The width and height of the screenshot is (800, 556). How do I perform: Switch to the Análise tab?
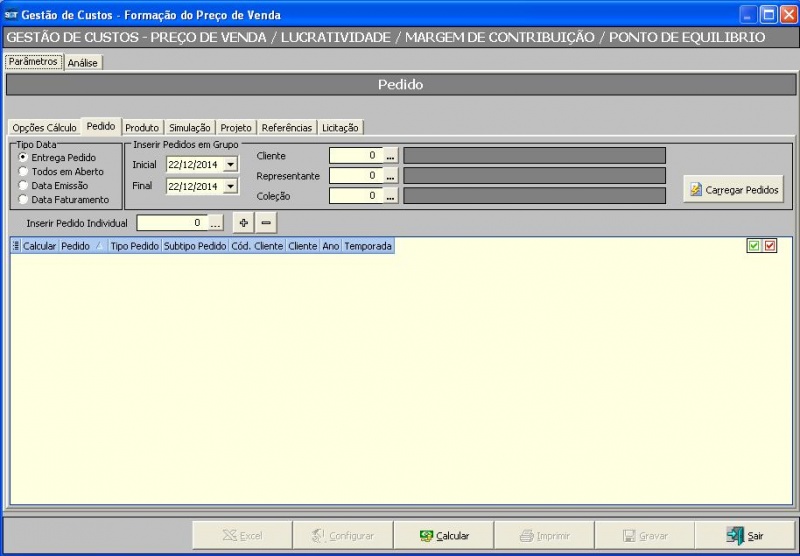coord(83,62)
